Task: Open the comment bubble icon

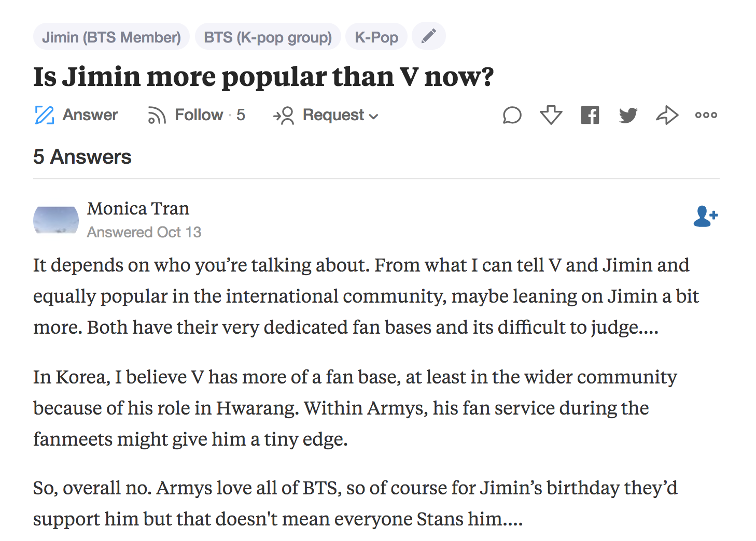Action: click(512, 115)
